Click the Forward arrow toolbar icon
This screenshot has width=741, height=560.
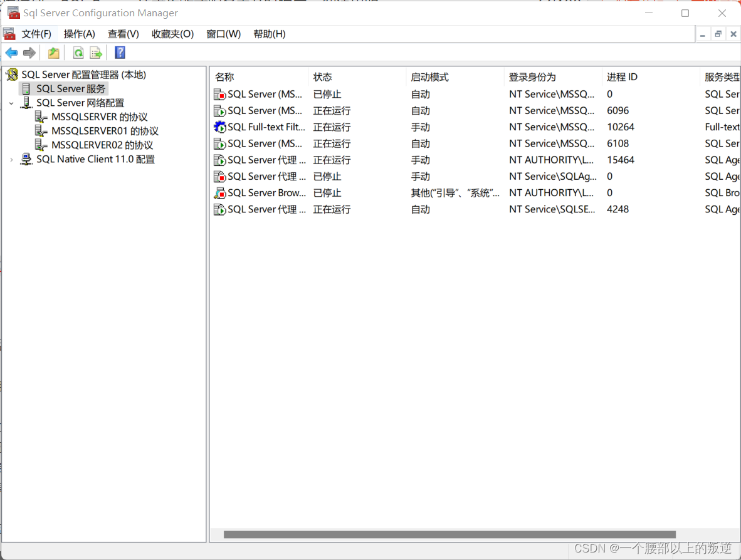29,53
